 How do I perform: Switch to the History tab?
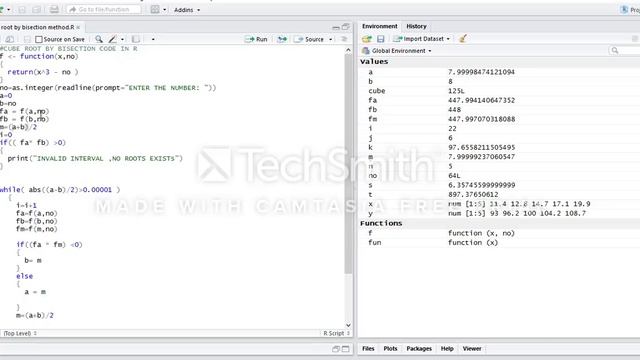point(416,26)
